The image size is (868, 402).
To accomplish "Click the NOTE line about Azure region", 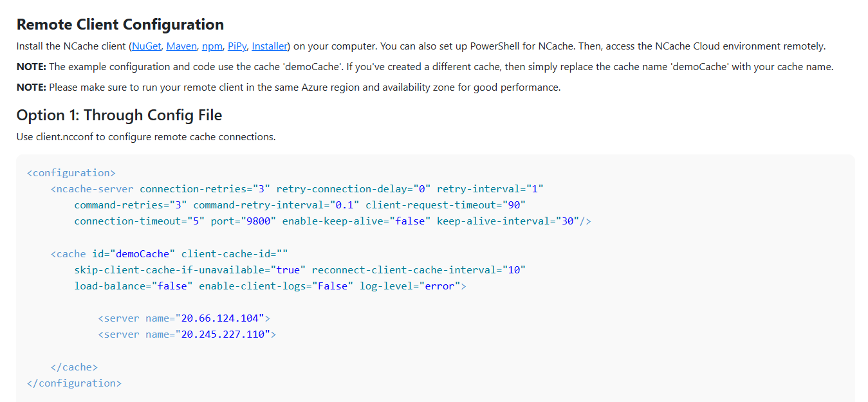I will point(288,87).
